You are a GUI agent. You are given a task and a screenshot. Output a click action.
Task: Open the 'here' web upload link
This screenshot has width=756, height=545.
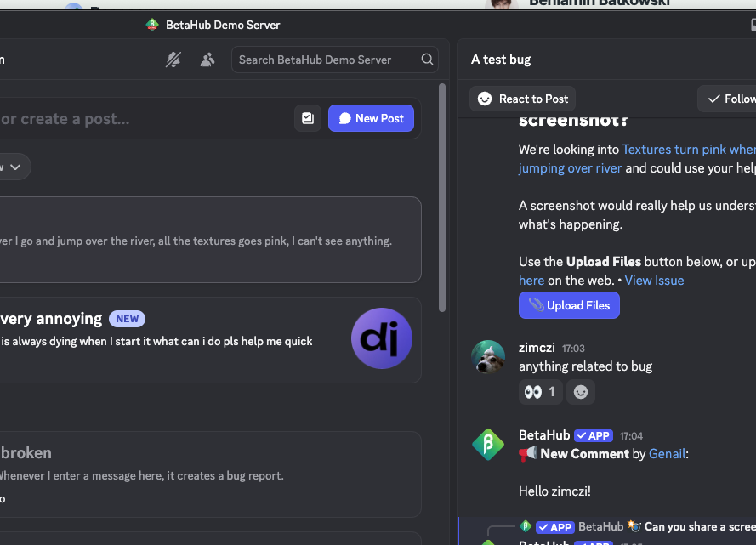531,281
